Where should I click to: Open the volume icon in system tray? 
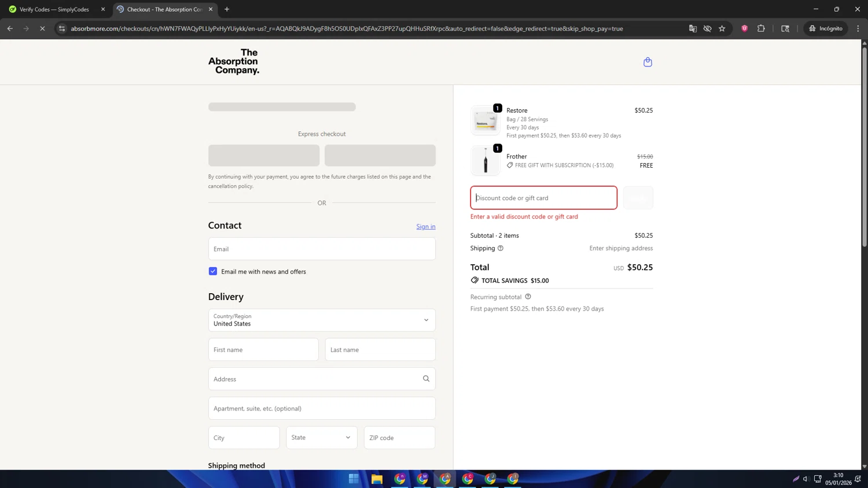click(x=806, y=479)
